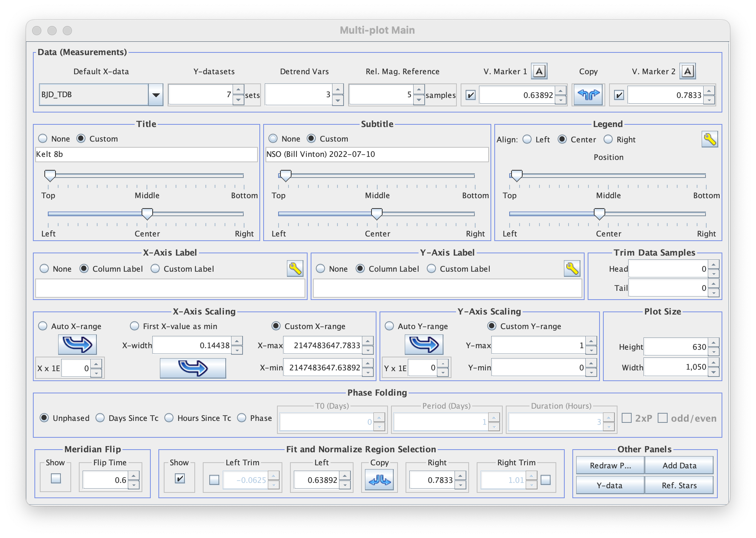This screenshot has height=538, width=756.
Task: Click the Fit region Copy down-arrows icon
Action: coord(379,480)
